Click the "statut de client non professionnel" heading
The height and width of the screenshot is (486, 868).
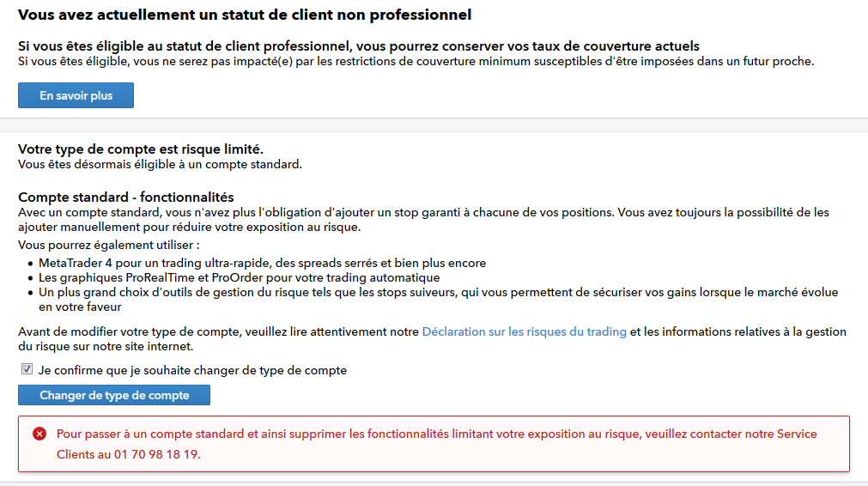(245, 15)
